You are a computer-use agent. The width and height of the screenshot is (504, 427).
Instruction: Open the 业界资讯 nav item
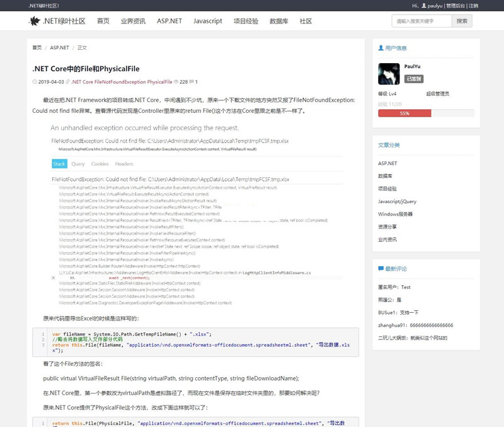(133, 21)
